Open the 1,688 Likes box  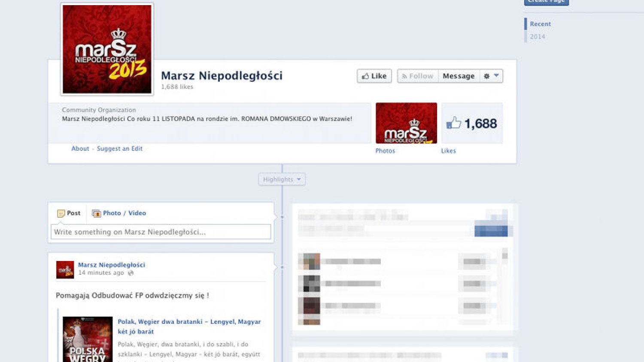pyautogui.click(x=472, y=123)
